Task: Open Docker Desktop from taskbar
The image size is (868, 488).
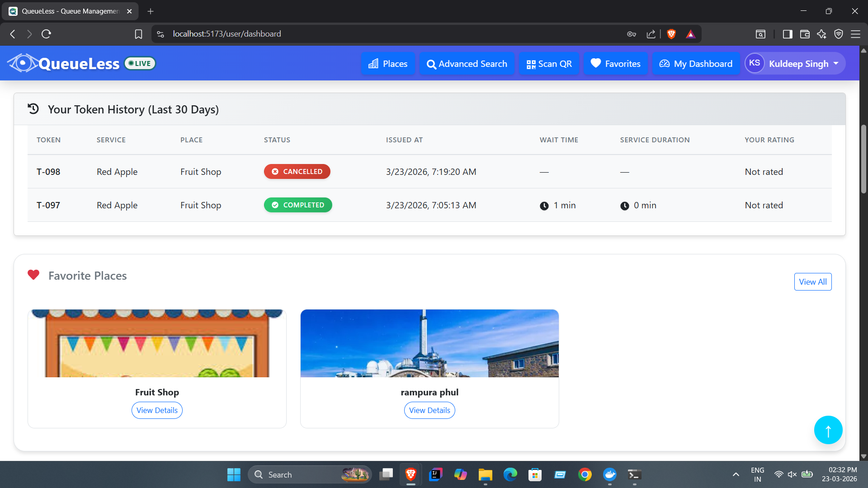Action: tap(610, 474)
